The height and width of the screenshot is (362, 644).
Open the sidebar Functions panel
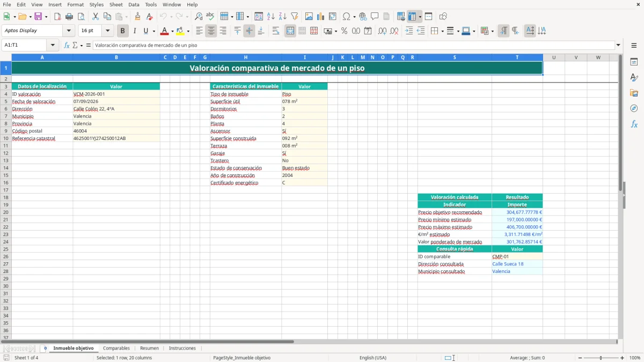tap(634, 124)
